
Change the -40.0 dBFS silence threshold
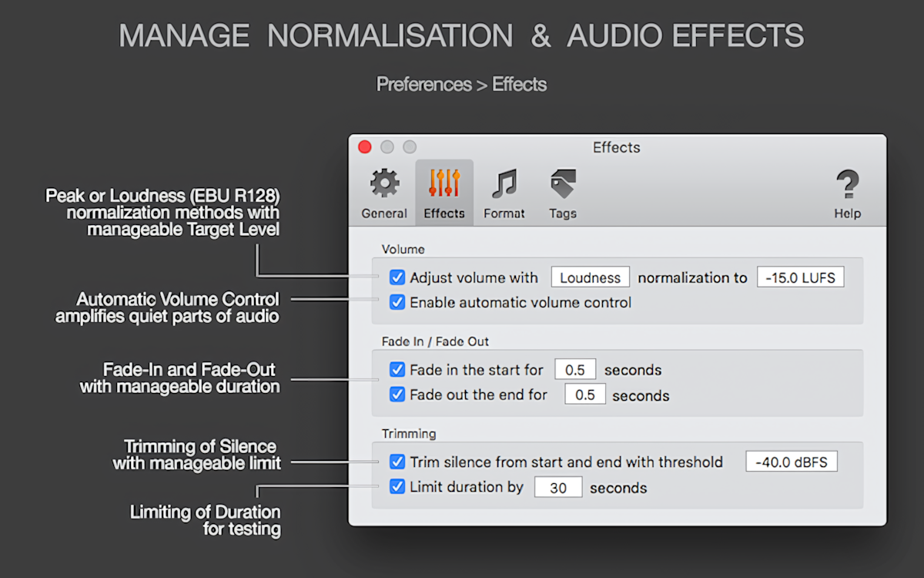(x=792, y=461)
